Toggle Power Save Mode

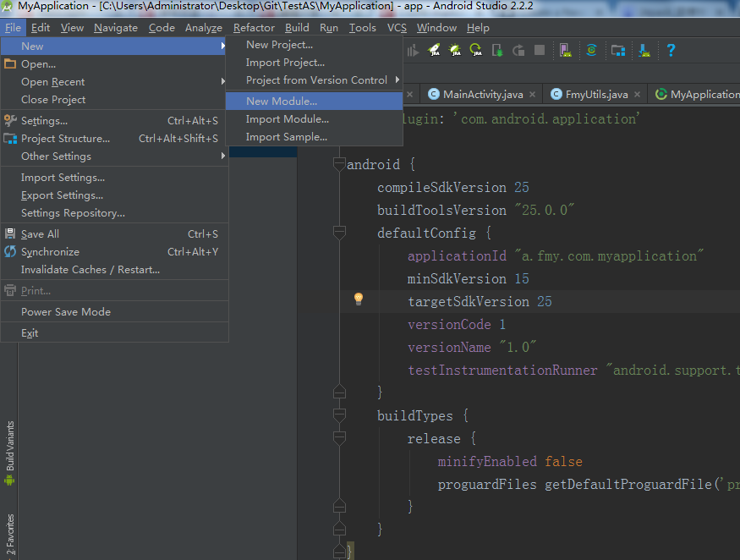tap(115, 311)
